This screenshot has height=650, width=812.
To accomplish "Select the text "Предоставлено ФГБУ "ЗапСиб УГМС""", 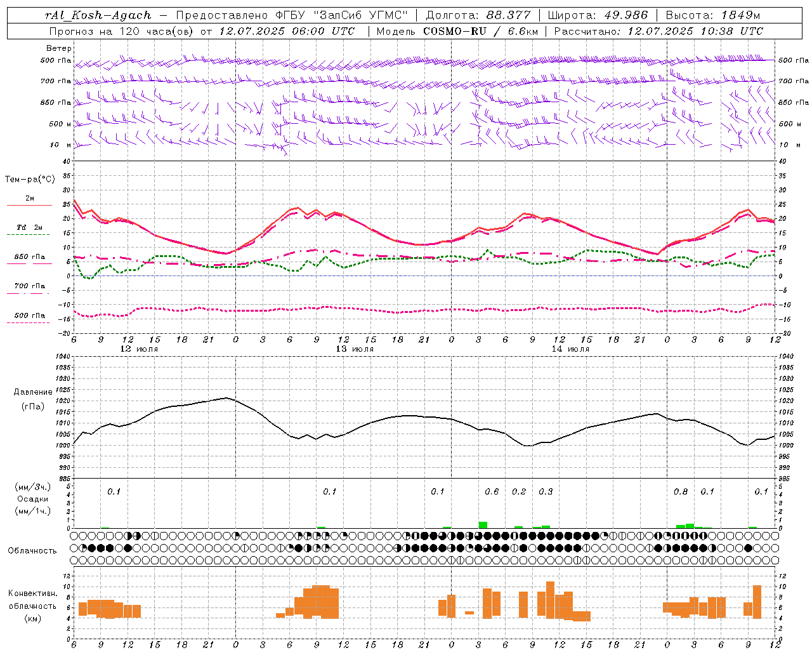I will pyautogui.click(x=292, y=15).
